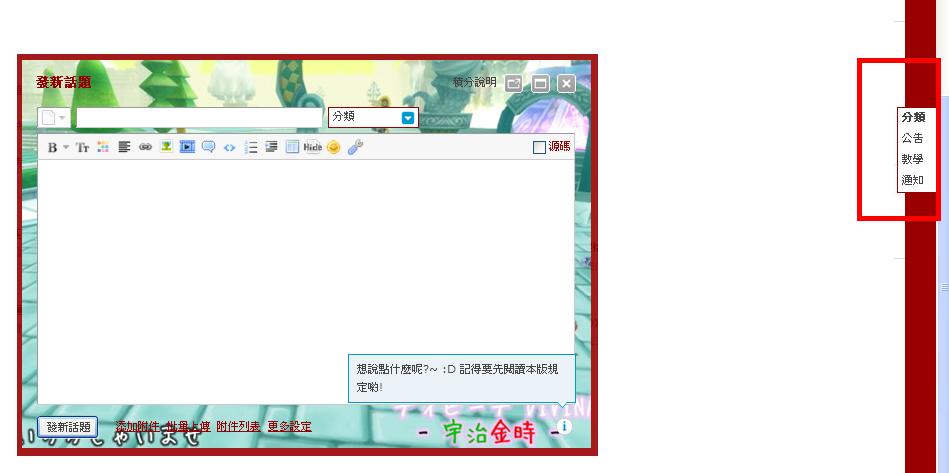Click into the topic title input field
The width and height of the screenshot is (949, 473).
(x=198, y=117)
